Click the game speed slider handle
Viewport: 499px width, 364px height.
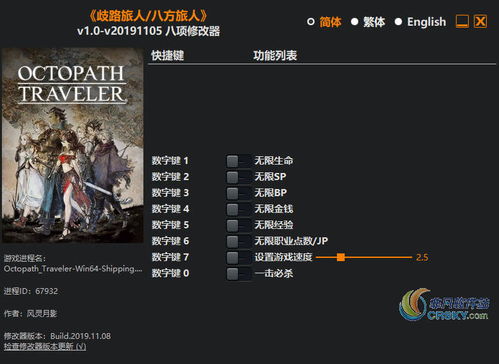click(341, 257)
